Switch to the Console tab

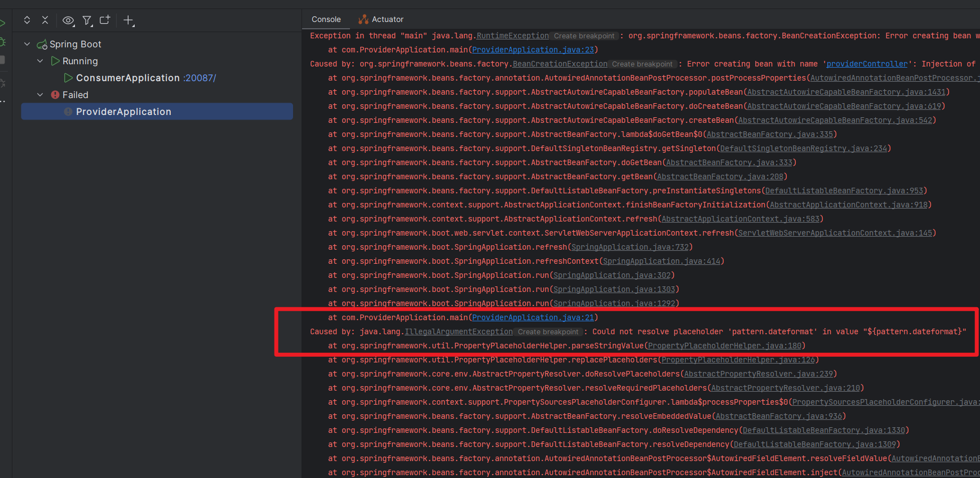click(x=326, y=19)
